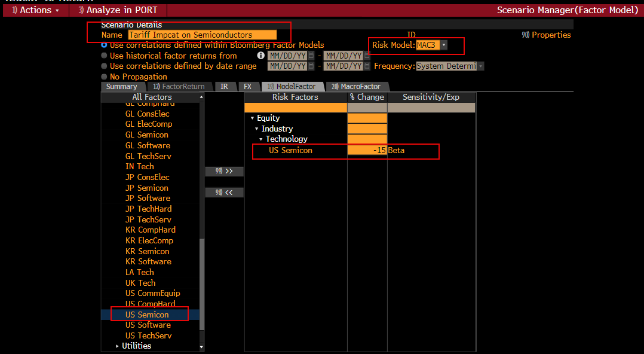Expand the Utilities group in All Factors

(x=118, y=346)
